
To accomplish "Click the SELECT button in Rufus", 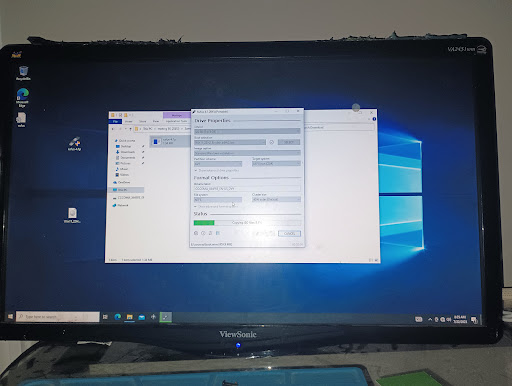I will click(289, 142).
